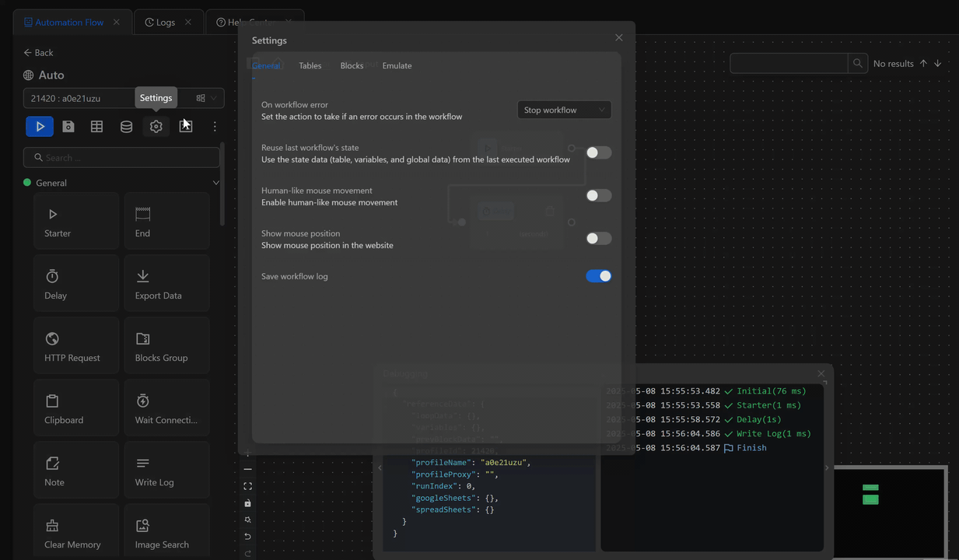Enable Human-like mouse movement
The height and width of the screenshot is (560, 959).
pyautogui.click(x=598, y=195)
